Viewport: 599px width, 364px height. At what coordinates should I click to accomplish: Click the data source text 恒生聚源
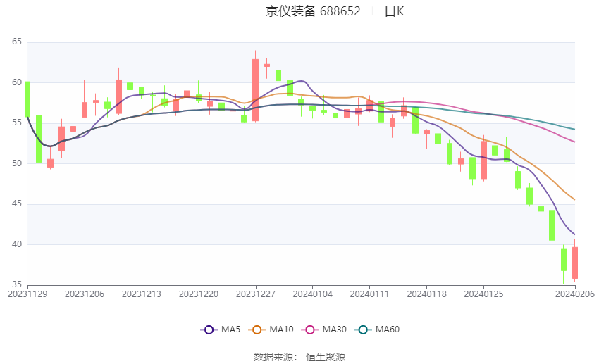326,357
